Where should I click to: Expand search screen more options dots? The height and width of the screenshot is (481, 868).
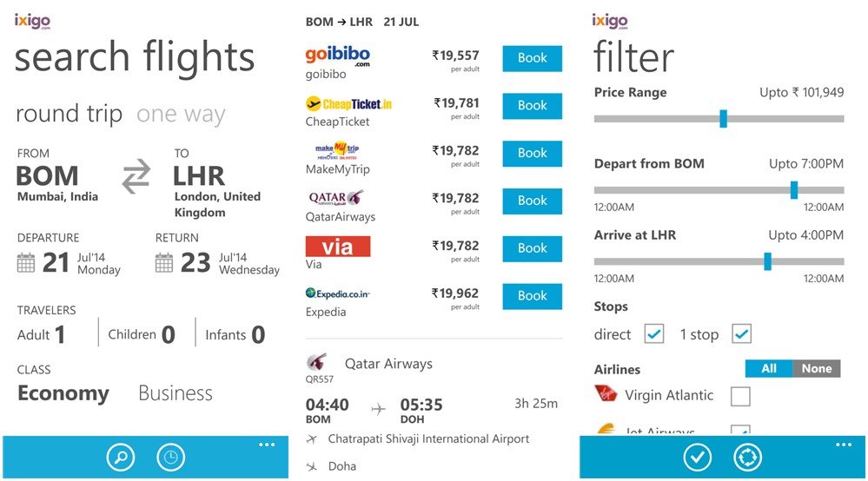266,445
